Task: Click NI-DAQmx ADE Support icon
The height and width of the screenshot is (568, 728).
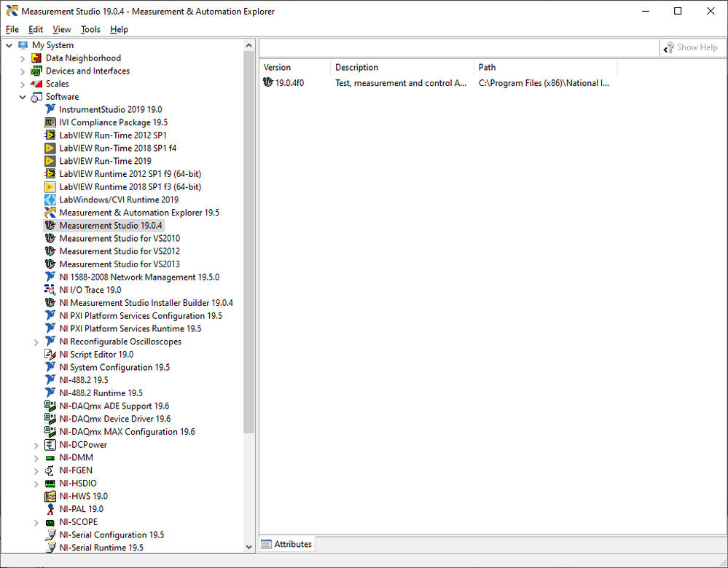Action: tap(50, 406)
